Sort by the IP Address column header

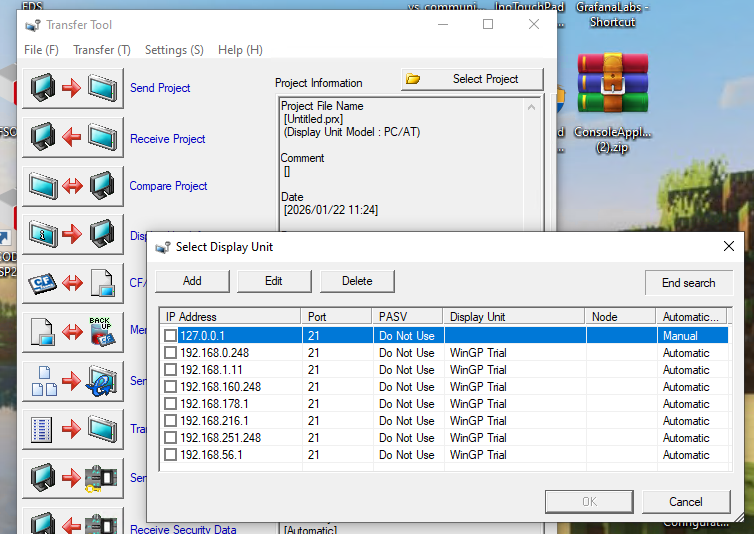pyautogui.click(x=230, y=317)
